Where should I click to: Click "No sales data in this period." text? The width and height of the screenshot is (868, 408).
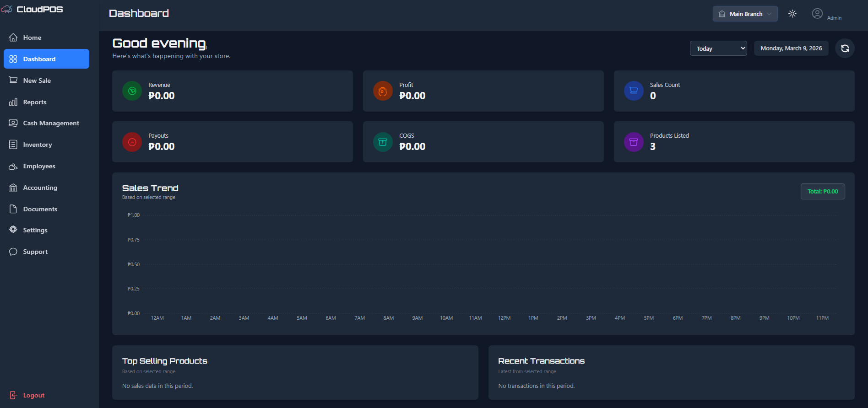157,386
